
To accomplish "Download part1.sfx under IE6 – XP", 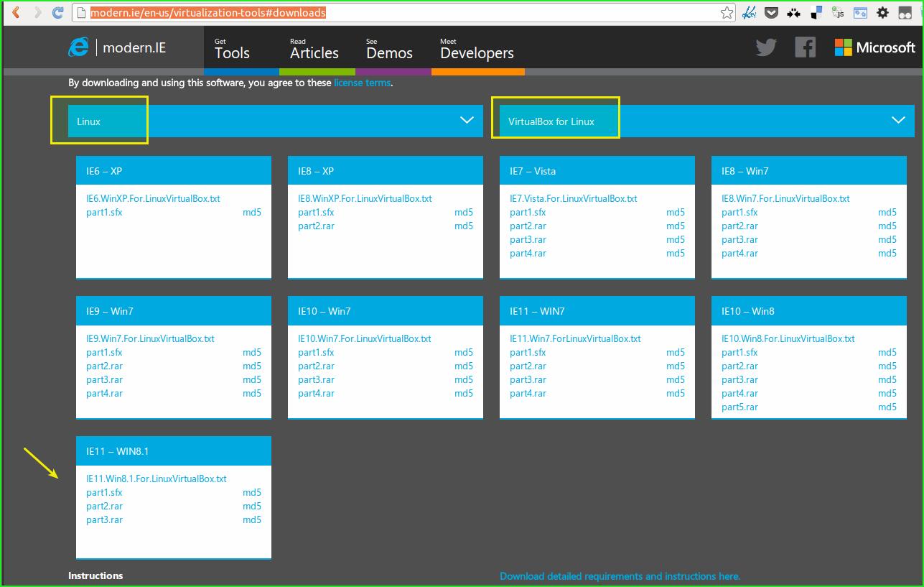I will pos(104,212).
